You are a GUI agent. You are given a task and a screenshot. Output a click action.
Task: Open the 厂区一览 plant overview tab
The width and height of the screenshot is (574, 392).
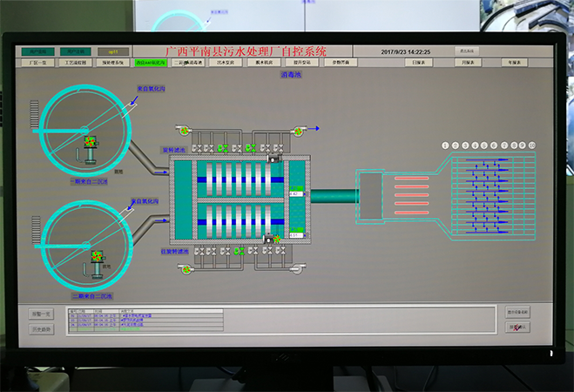tap(38, 63)
